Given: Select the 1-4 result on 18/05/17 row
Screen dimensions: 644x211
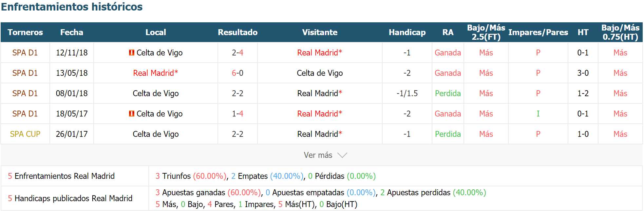Looking at the screenshot, I should click(237, 114).
